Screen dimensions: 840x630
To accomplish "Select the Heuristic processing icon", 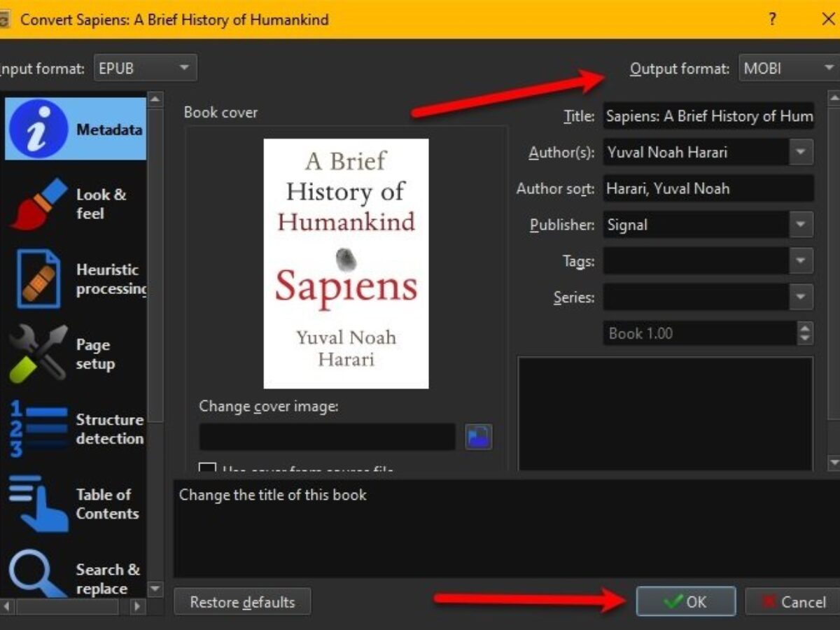I will [x=38, y=279].
